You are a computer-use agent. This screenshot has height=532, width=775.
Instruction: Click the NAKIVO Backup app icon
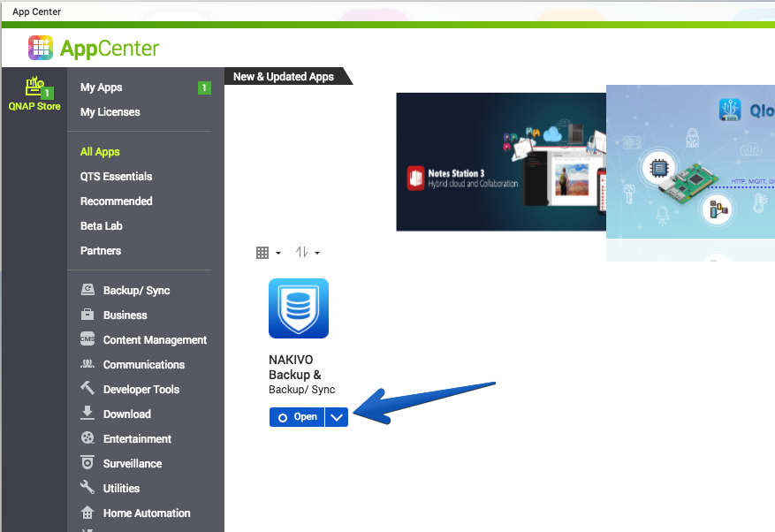299,308
